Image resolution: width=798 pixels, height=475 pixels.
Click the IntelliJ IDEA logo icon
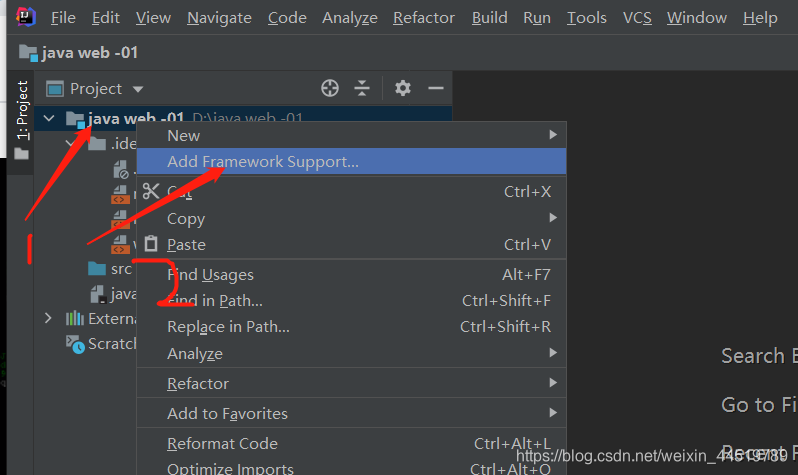click(25, 17)
